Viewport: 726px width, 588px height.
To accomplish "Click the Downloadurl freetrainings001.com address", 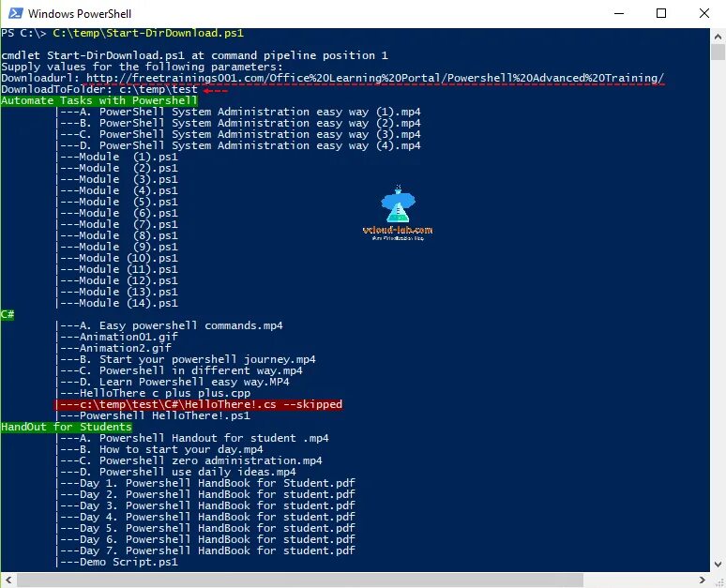I will [x=375, y=78].
